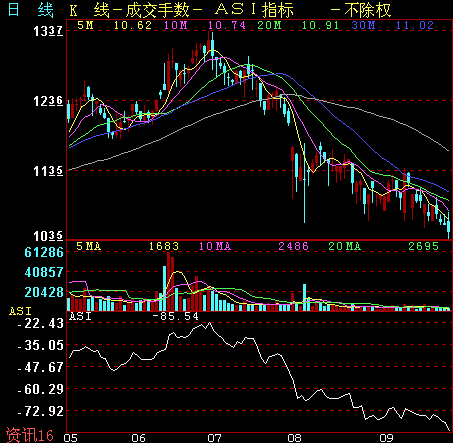Click the 1337 price axis label
The image size is (453, 443).
[48, 31]
